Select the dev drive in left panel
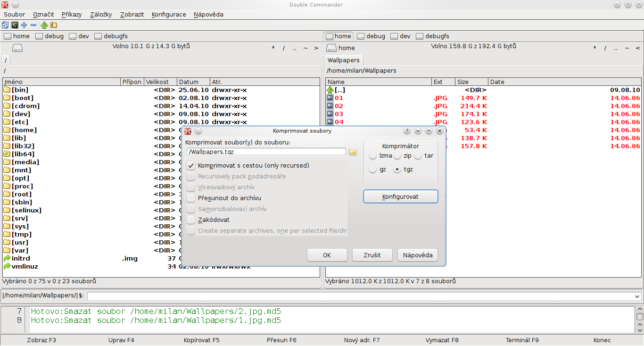Image resolution: width=644 pixels, height=346 pixels. tap(79, 36)
